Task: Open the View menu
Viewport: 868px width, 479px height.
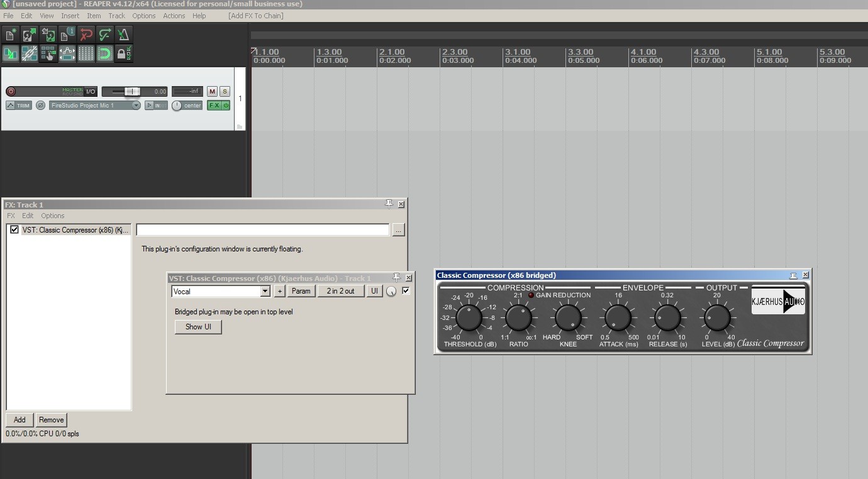Action: coord(47,16)
